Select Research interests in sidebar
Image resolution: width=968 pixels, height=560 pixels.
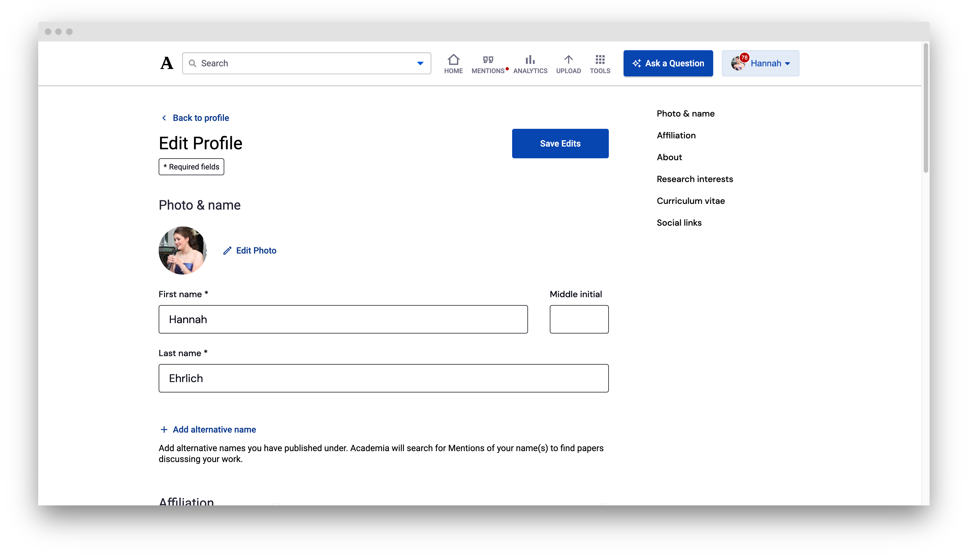pos(695,179)
